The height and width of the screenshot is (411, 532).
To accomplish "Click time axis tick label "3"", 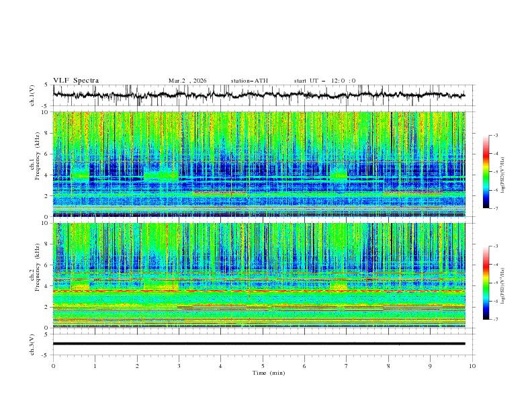I will pos(179,366).
